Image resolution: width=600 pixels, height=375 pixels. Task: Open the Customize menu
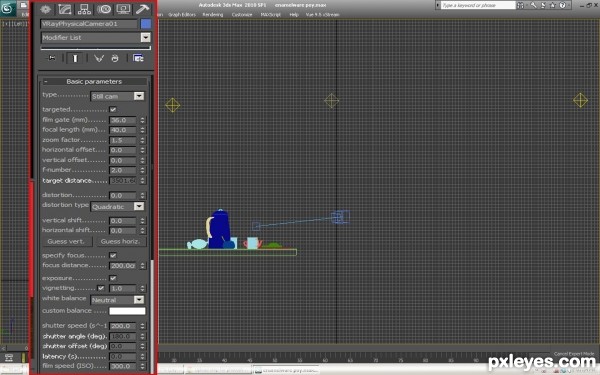pos(242,15)
